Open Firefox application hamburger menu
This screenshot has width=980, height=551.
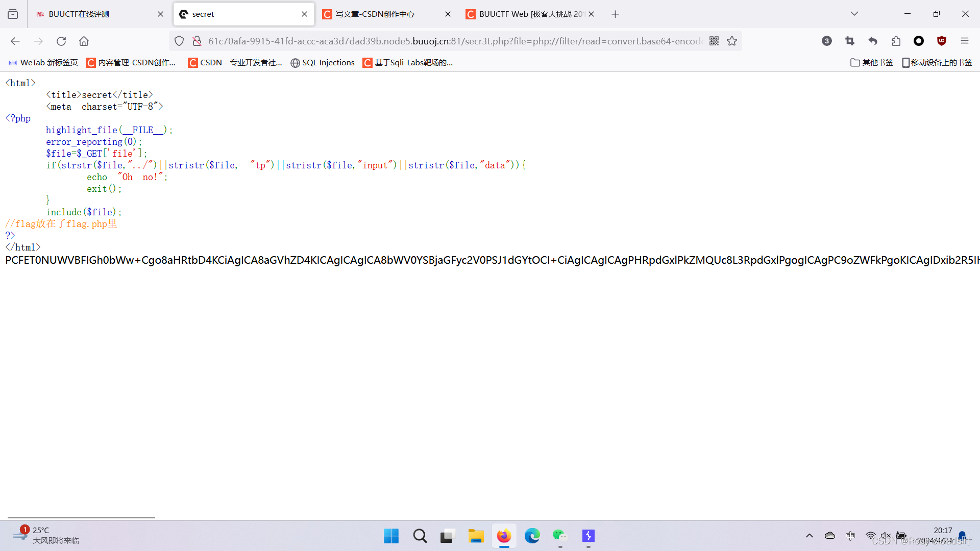[964, 41]
